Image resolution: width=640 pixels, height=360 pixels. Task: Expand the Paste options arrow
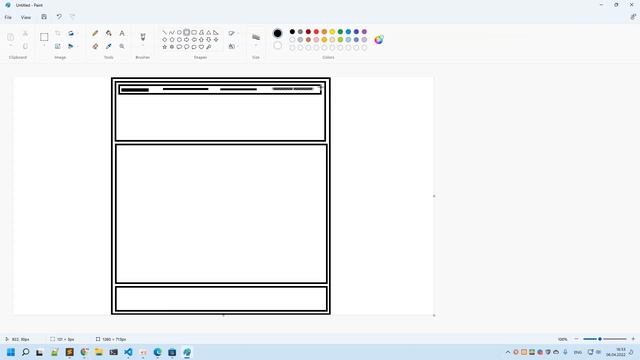point(11,46)
